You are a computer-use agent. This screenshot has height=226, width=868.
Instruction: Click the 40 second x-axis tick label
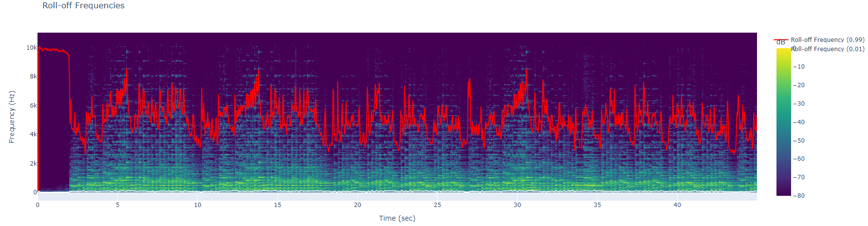point(677,205)
